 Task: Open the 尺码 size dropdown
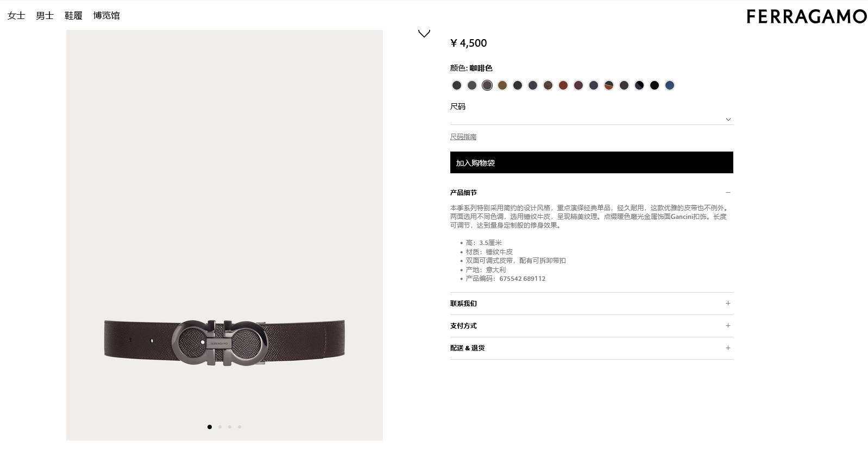pos(592,119)
